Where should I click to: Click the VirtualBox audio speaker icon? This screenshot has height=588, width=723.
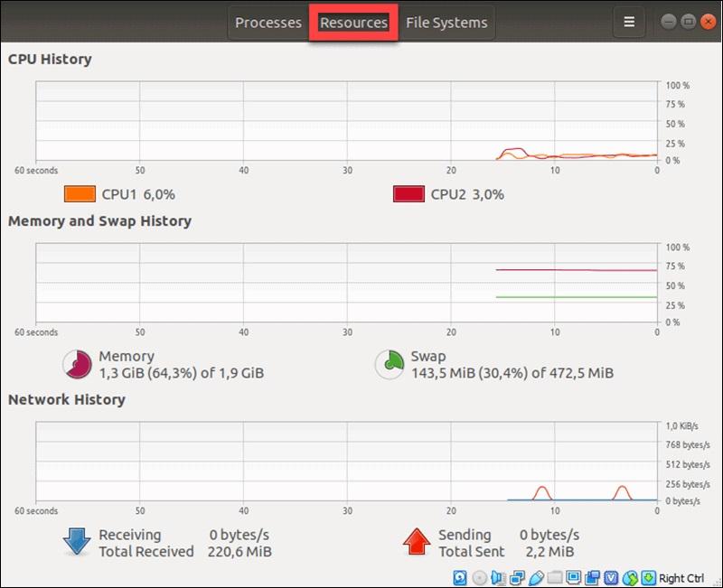[x=498, y=577]
